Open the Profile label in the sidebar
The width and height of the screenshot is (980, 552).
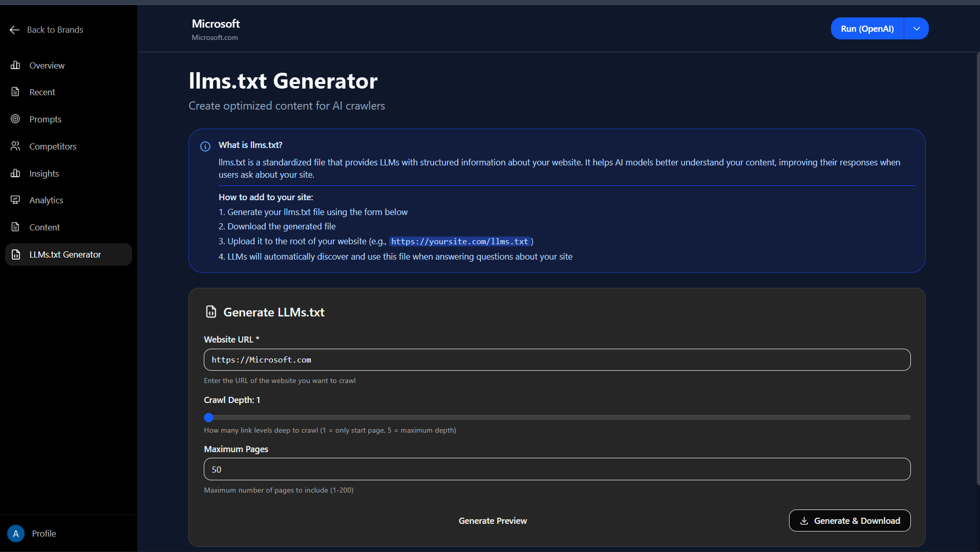tap(44, 534)
